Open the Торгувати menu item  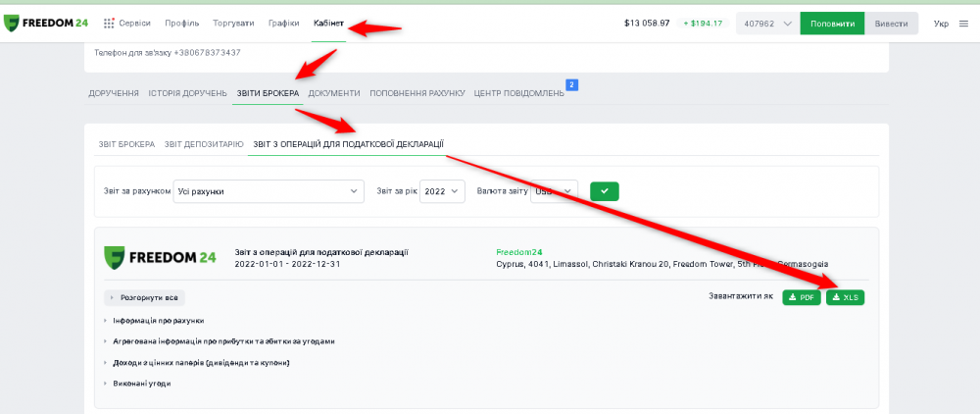tap(233, 24)
